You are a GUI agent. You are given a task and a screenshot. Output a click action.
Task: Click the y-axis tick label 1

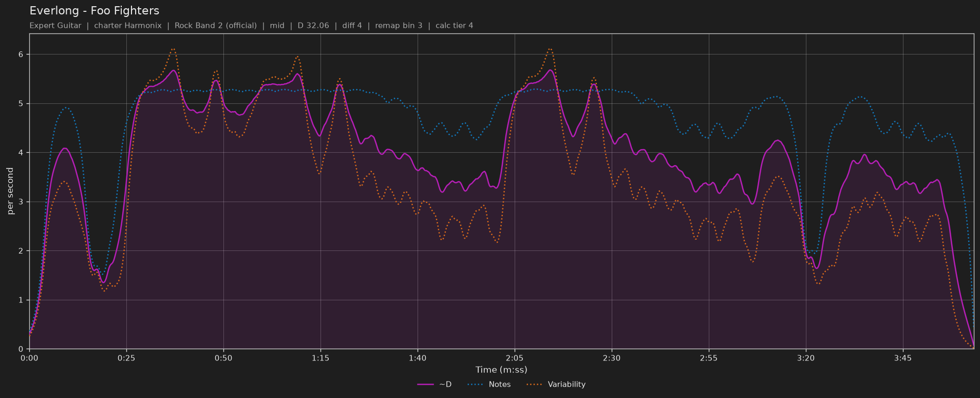point(21,300)
